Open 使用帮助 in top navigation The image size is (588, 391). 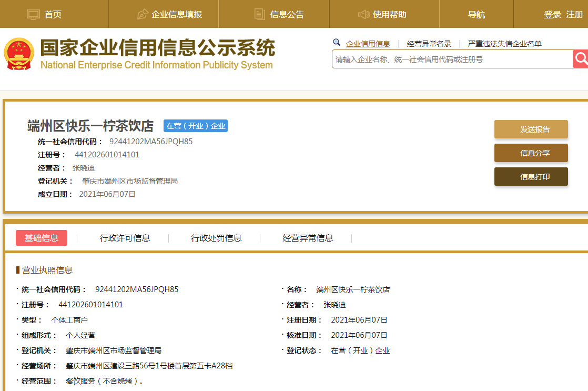390,15
